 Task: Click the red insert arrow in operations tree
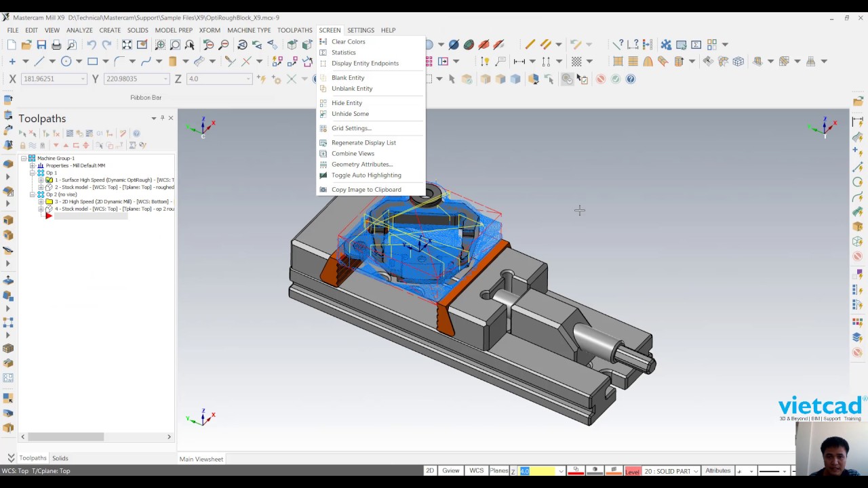point(49,216)
